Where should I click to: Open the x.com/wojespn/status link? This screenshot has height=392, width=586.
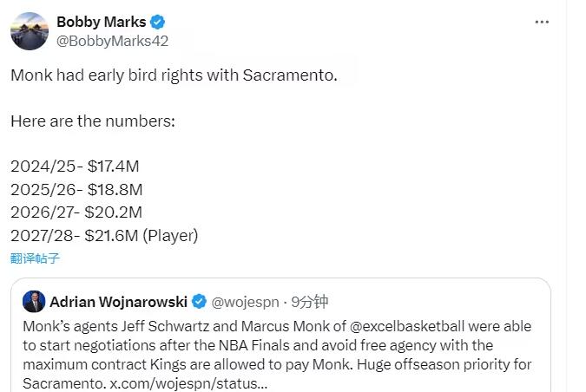(188, 383)
